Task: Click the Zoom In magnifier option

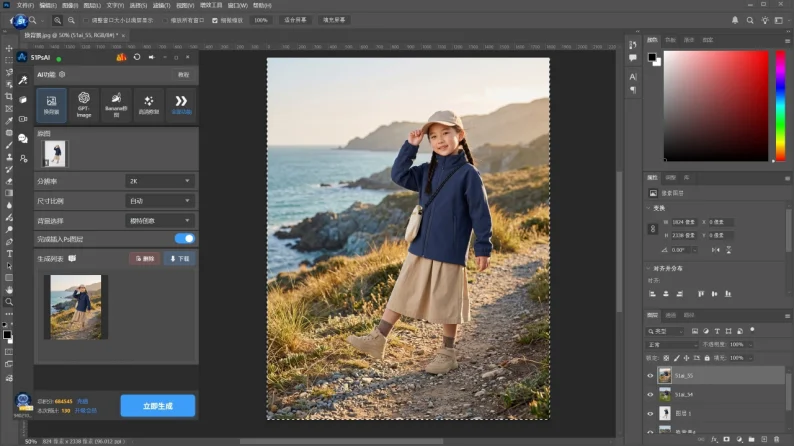Action: [57, 20]
